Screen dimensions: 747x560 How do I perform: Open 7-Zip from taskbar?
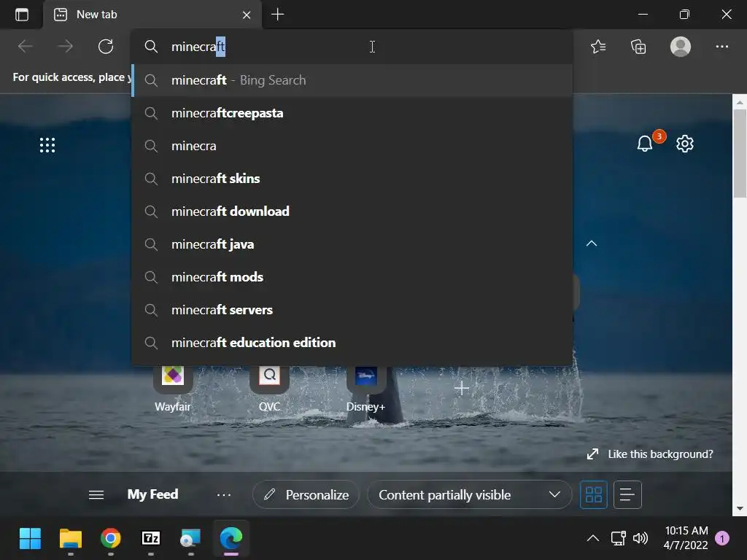click(151, 539)
